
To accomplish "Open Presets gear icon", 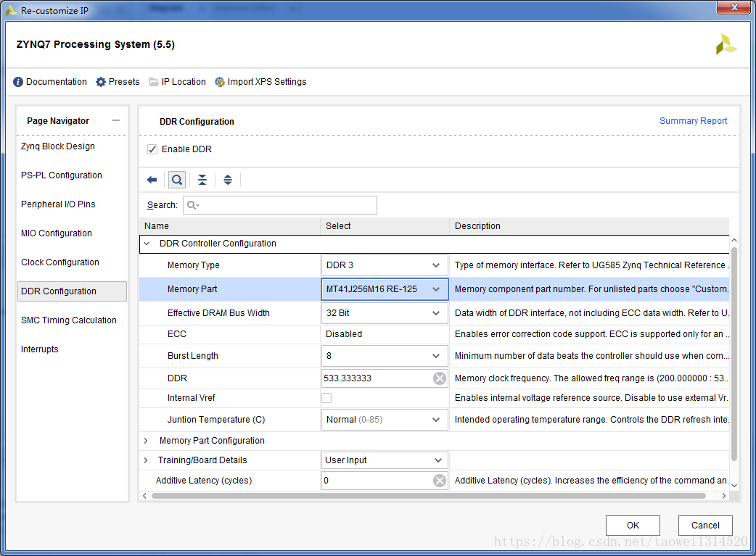I will (101, 82).
